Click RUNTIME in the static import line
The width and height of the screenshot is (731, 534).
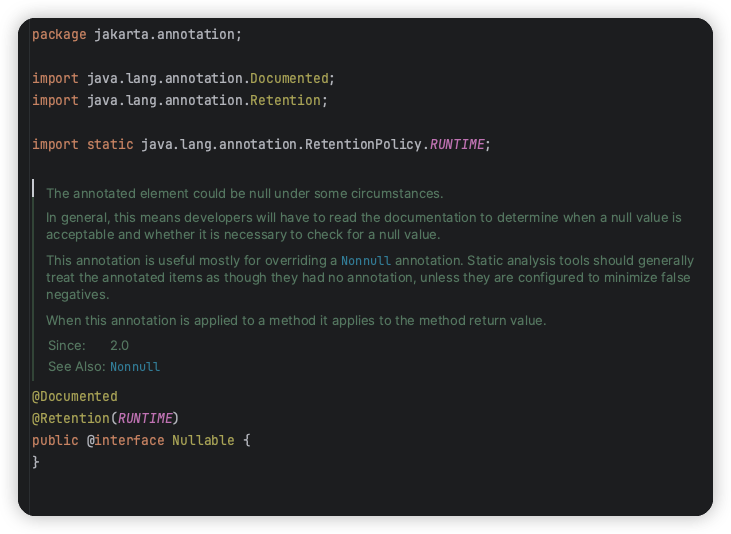pos(457,145)
